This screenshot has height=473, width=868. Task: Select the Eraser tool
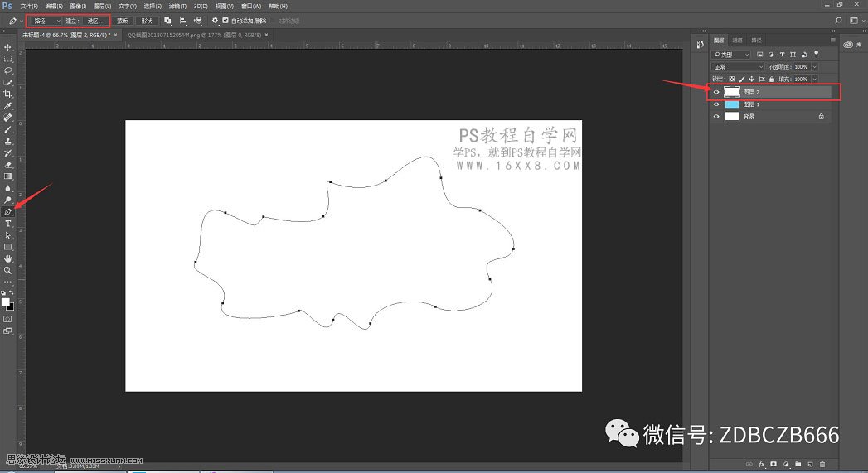7,165
